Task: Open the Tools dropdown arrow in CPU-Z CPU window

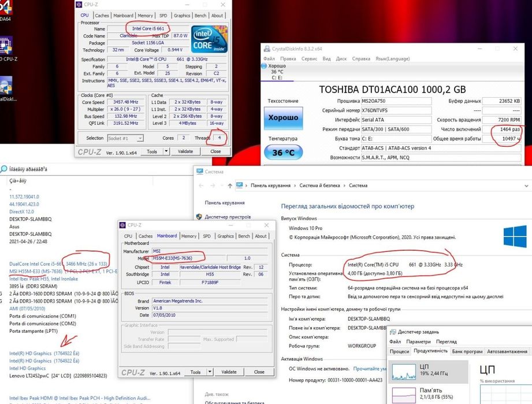Action: (x=166, y=151)
